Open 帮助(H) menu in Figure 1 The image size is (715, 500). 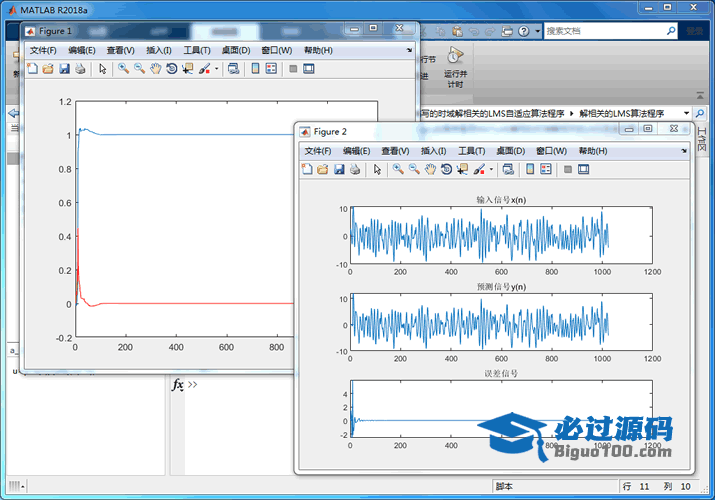(x=318, y=51)
